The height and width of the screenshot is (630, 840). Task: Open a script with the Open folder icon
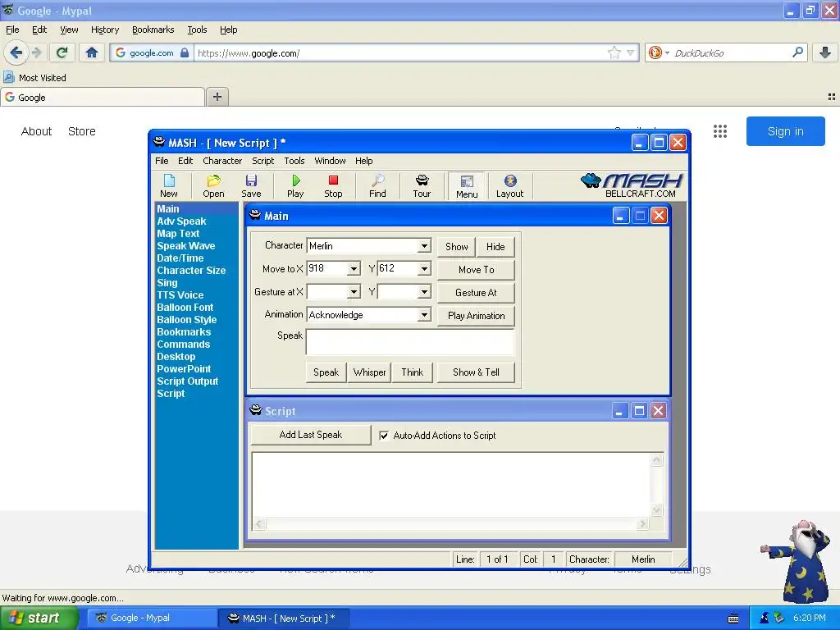(x=213, y=186)
